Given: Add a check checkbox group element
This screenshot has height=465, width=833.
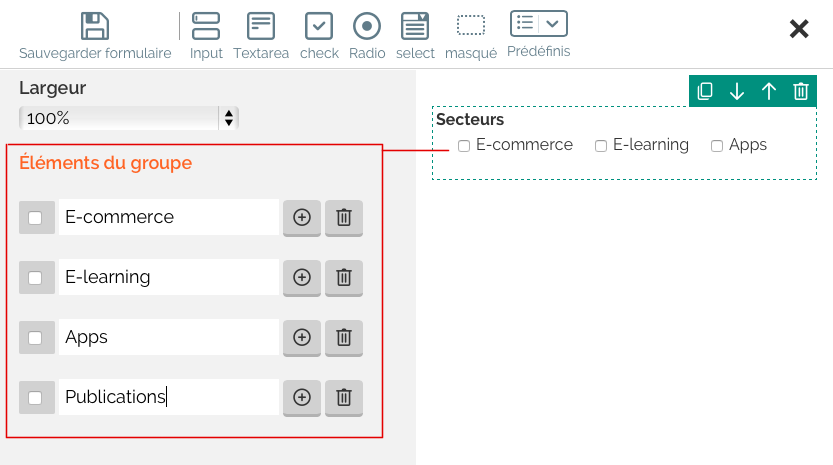Looking at the screenshot, I should click(319, 27).
